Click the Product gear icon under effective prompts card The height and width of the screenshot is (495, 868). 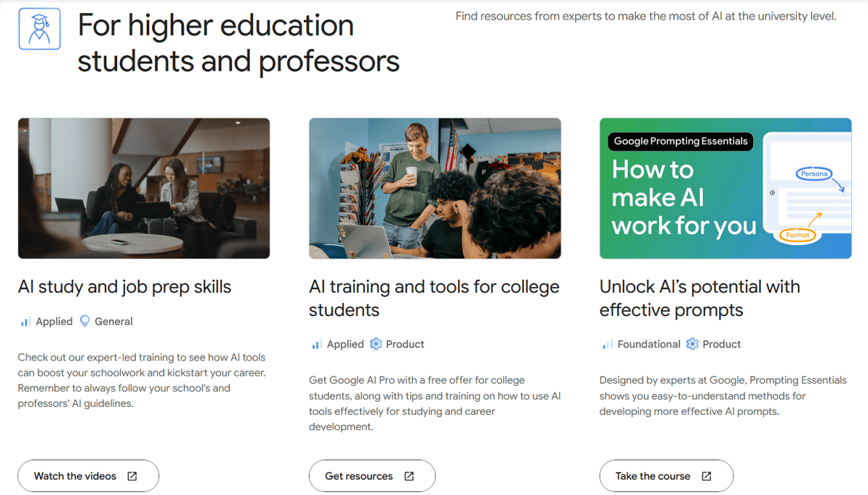click(692, 344)
